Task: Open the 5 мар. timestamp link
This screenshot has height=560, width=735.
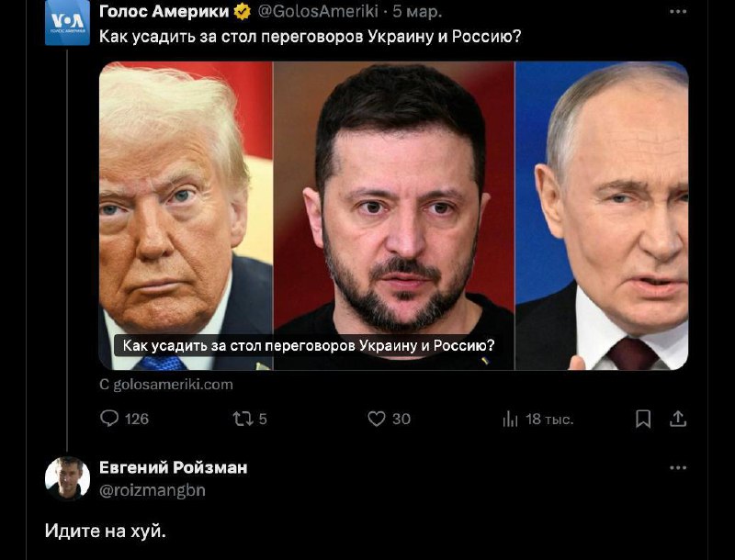Action: point(417,12)
